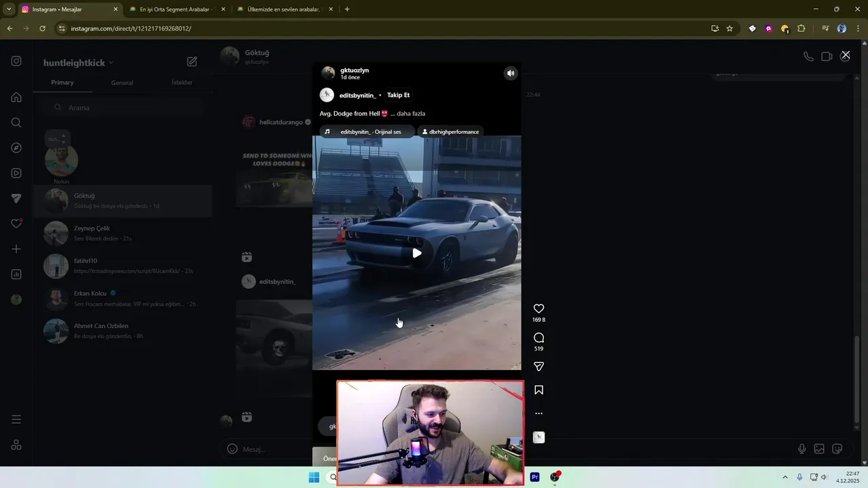This screenshot has width=868, height=488.
Task: Open the Reels icon in sidebar
Action: (16, 173)
